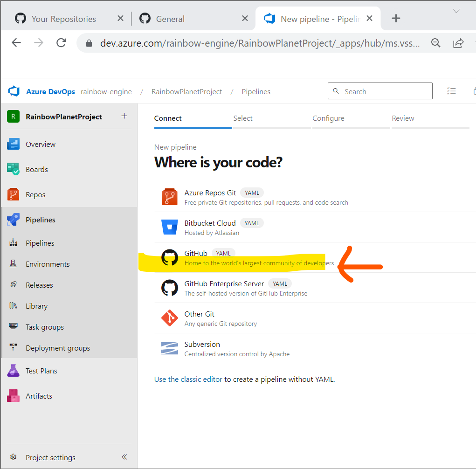476x469 pixels.
Task: Click the plus icon beside RainbowPlanetProject
Action: (x=124, y=116)
